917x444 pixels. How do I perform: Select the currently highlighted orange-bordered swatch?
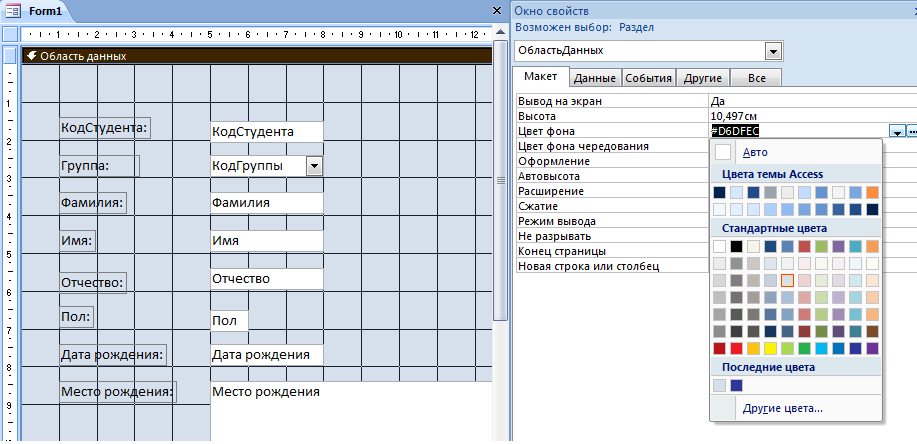coord(787,280)
